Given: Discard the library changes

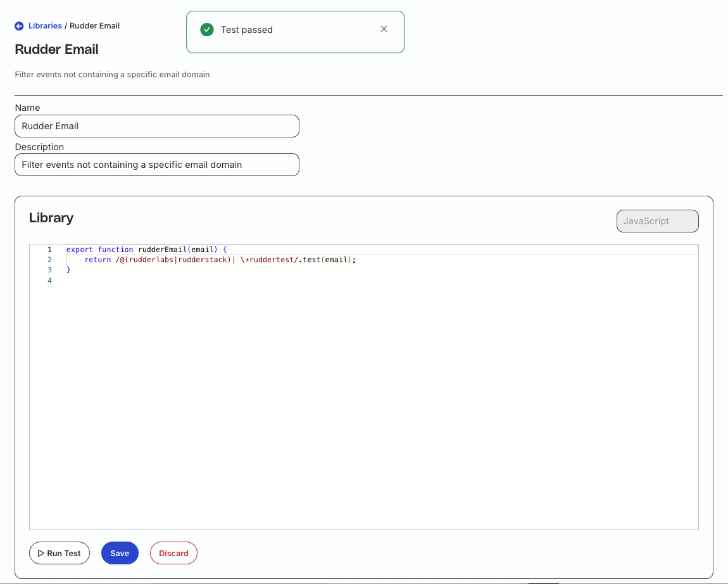Looking at the screenshot, I should tap(173, 553).
